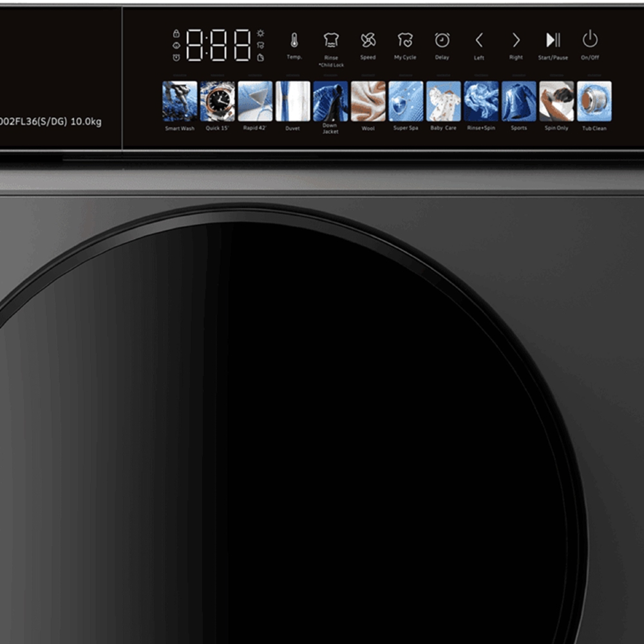Select the Super Spa program
This screenshot has height=644, width=644.
406,101
